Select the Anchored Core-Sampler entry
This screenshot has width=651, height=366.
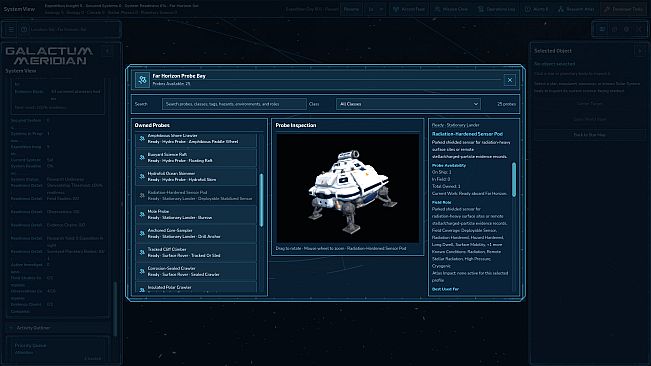coord(196,233)
